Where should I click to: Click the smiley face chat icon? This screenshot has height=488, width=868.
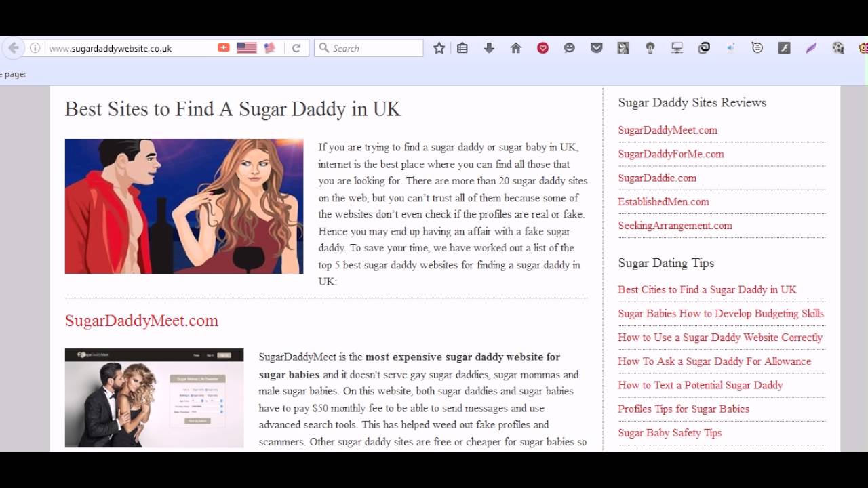(570, 48)
